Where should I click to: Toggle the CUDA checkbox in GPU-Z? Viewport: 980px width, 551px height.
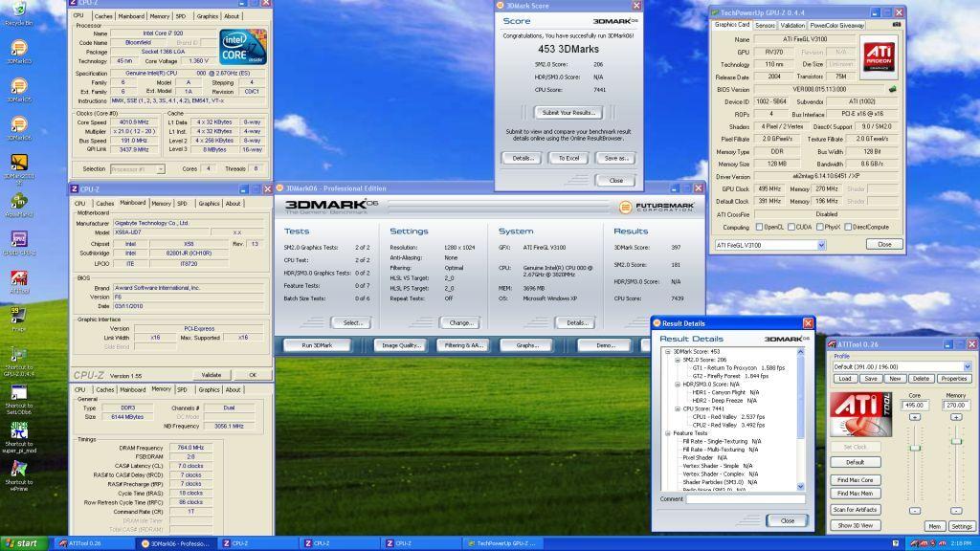(x=791, y=227)
